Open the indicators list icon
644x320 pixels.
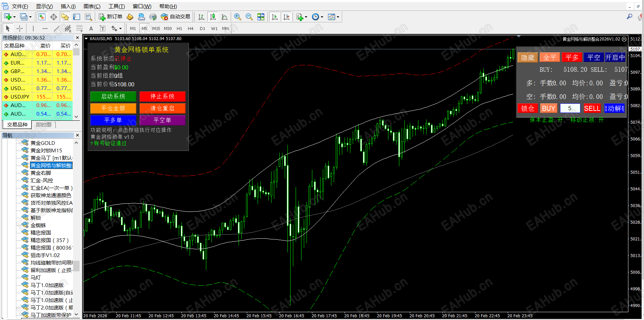tap(299, 17)
